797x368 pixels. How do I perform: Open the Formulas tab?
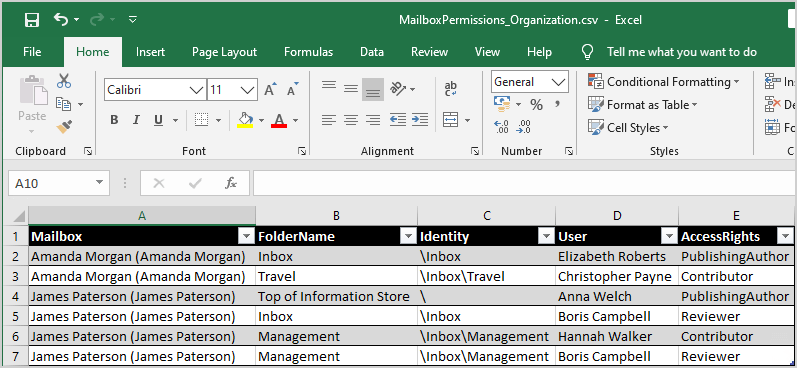pos(309,52)
